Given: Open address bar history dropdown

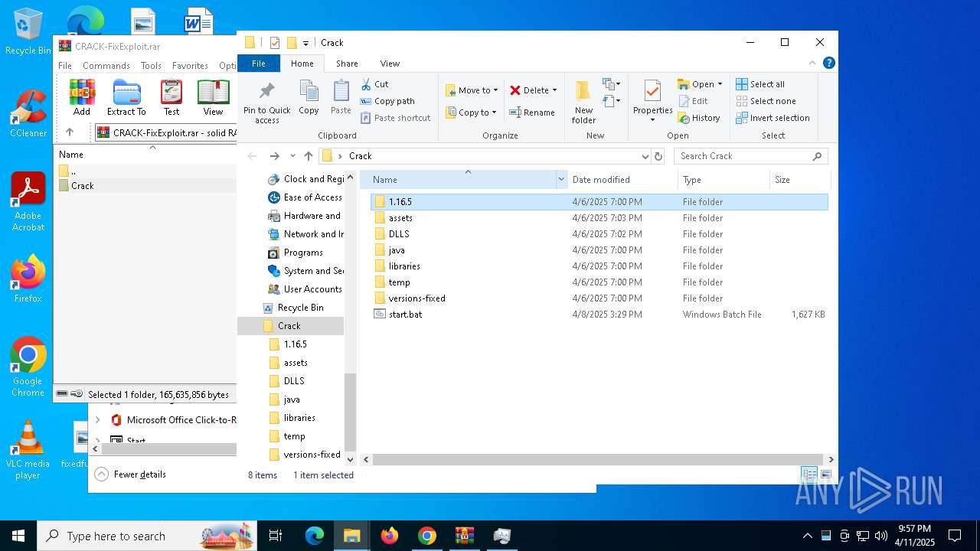Looking at the screenshot, I should pos(645,156).
